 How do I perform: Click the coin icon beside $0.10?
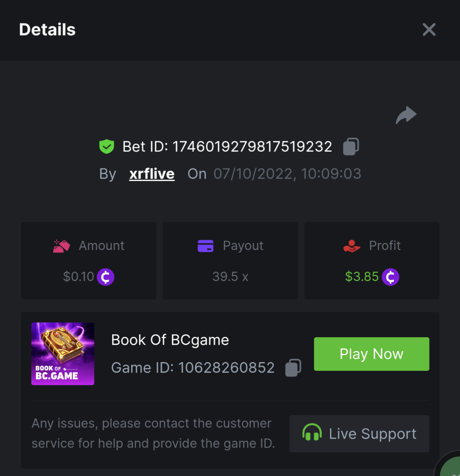(x=105, y=277)
